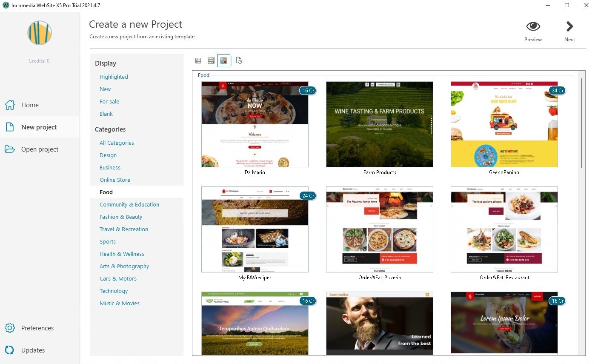The height and width of the screenshot is (364, 595).
Task: Open Fashion & Beauty category
Action: (121, 217)
